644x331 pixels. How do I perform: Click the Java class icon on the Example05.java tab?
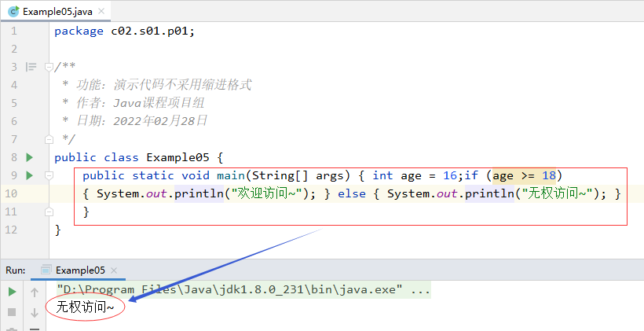[x=13, y=11]
